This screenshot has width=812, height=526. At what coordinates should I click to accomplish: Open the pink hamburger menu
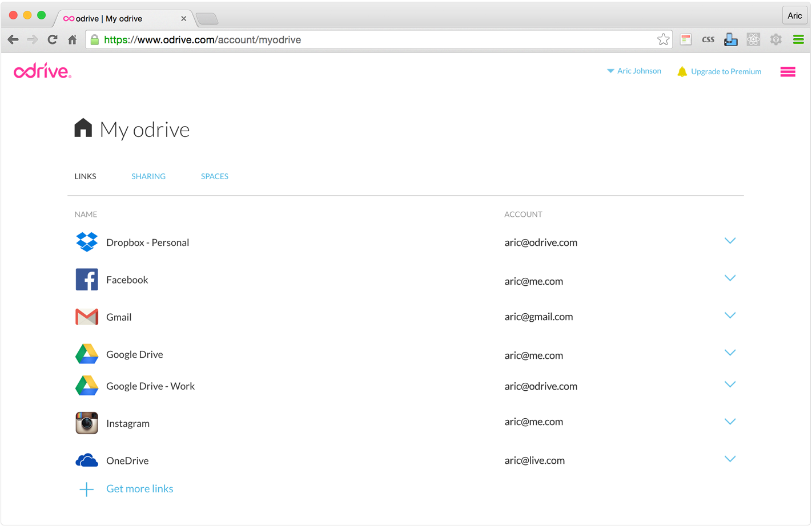[x=788, y=72]
